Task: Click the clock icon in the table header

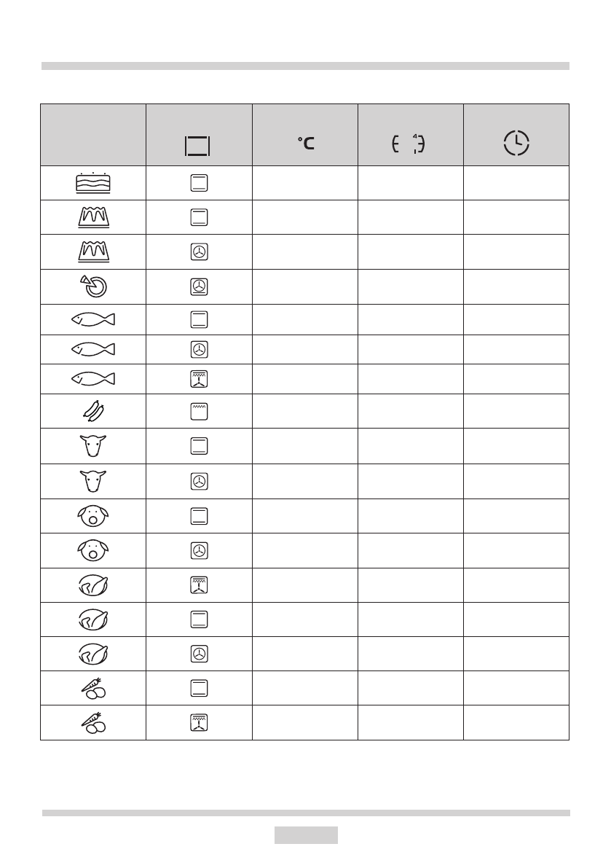Action: 516,143
